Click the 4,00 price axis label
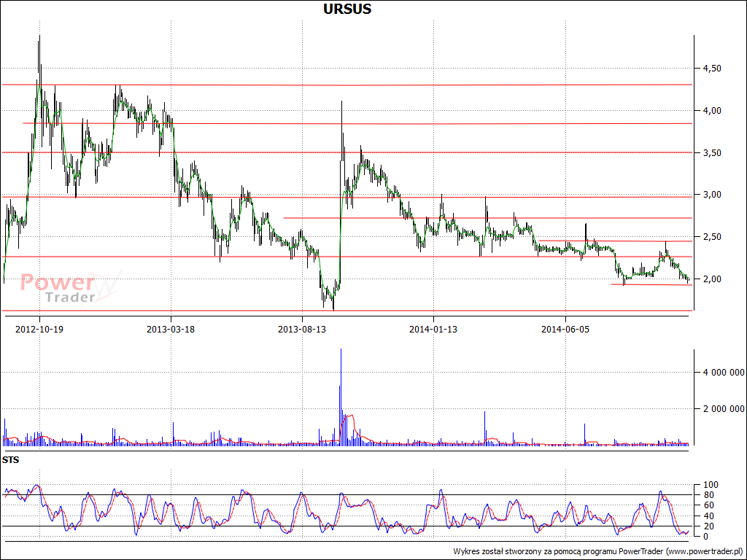 point(712,111)
